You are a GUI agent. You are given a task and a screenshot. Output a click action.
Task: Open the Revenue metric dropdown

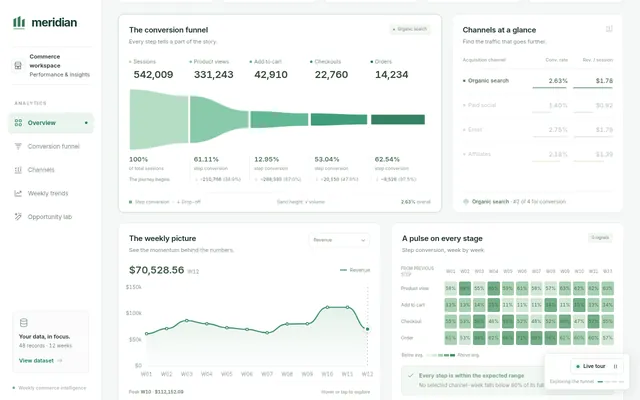pyautogui.click(x=339, y=240)
